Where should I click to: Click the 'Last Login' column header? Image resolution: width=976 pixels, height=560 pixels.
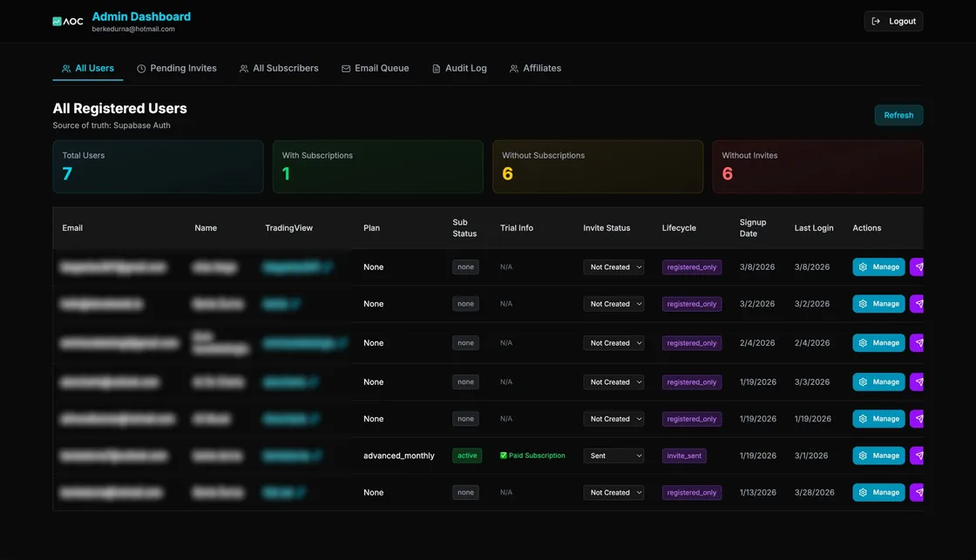pos(814,227)
